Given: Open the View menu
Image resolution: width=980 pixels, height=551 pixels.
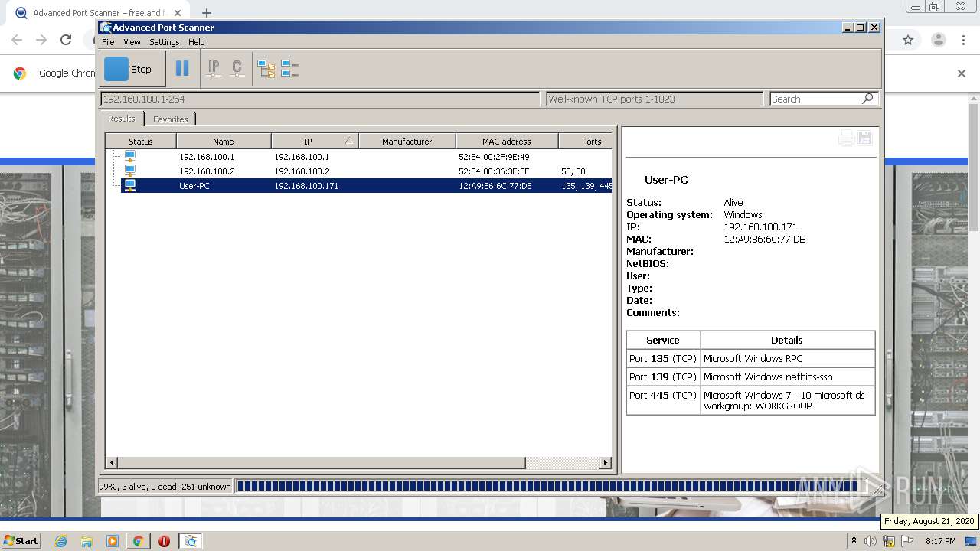Looking at the screenshot, I should click(x=132, y=42).
